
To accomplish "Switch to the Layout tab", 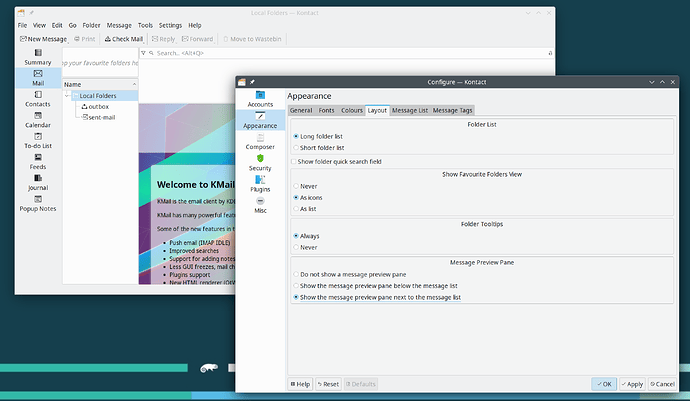I will click(377, 110).
